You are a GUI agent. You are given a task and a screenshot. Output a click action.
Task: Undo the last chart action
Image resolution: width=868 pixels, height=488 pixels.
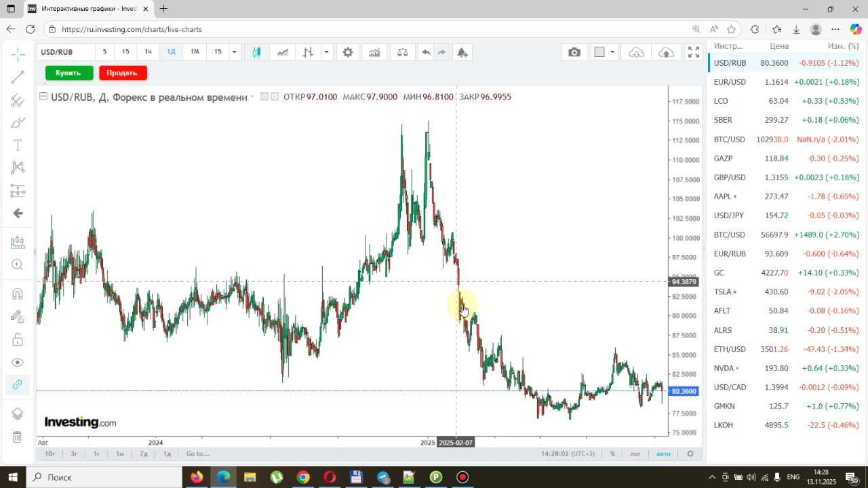[x=426, y=52]
